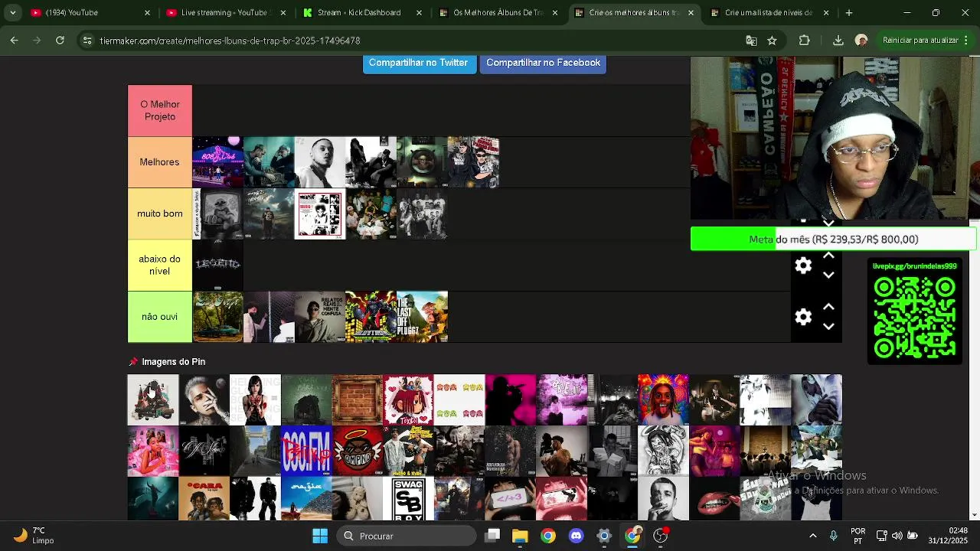Open the volume tray icon
This screenshot has height=551, width=980.
[897, 536]
